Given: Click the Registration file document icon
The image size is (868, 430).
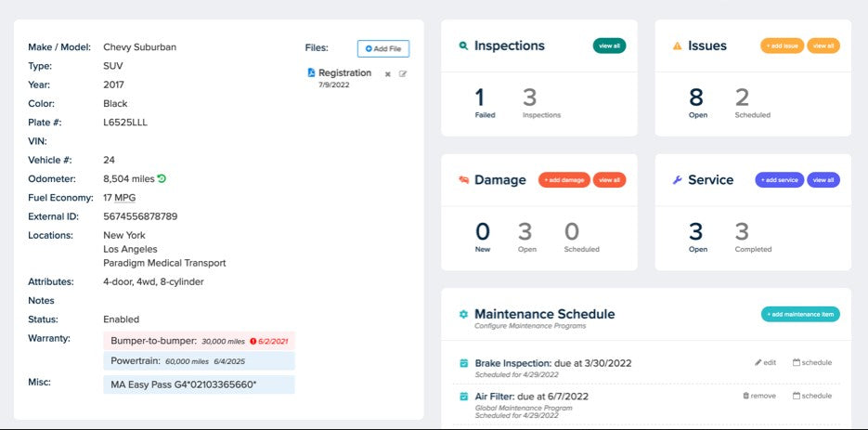Looking at the screenshot, I should pos(310,72).
